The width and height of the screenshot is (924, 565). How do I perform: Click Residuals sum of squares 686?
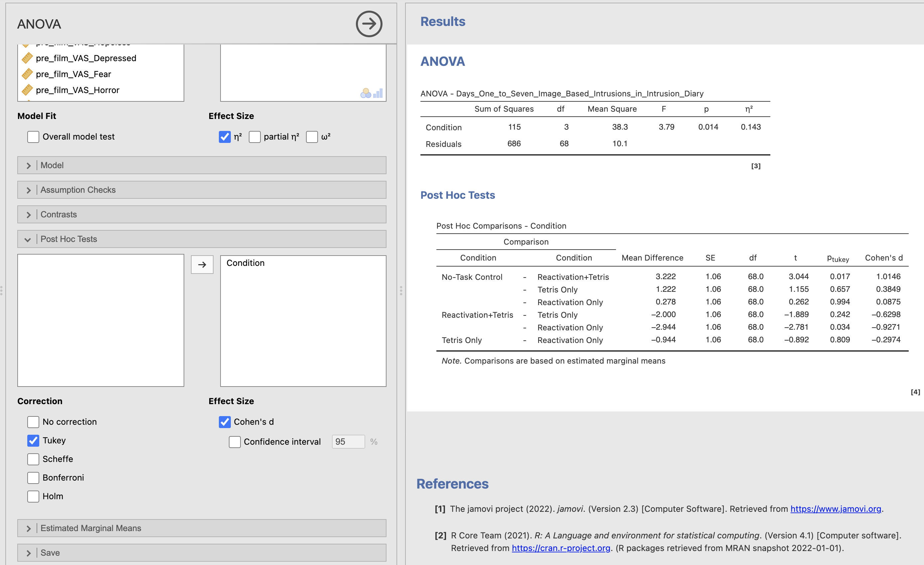pyautogui.click(x=514, y=144)
